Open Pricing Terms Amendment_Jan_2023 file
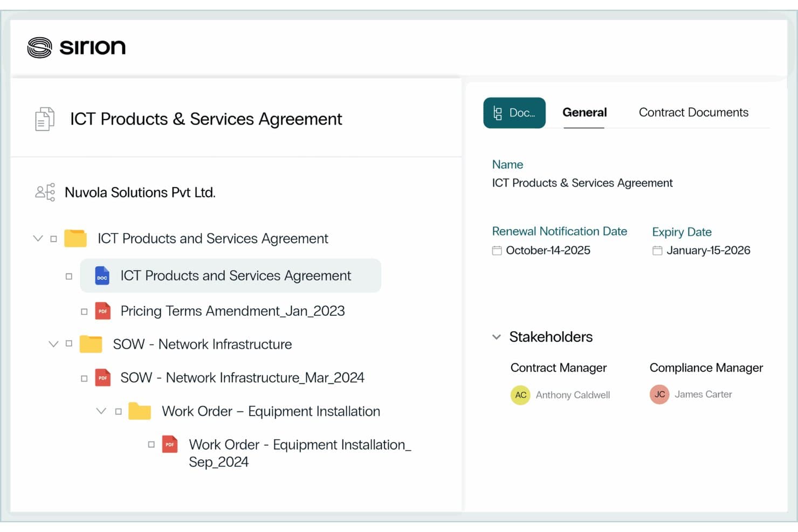 coord(232,311)
